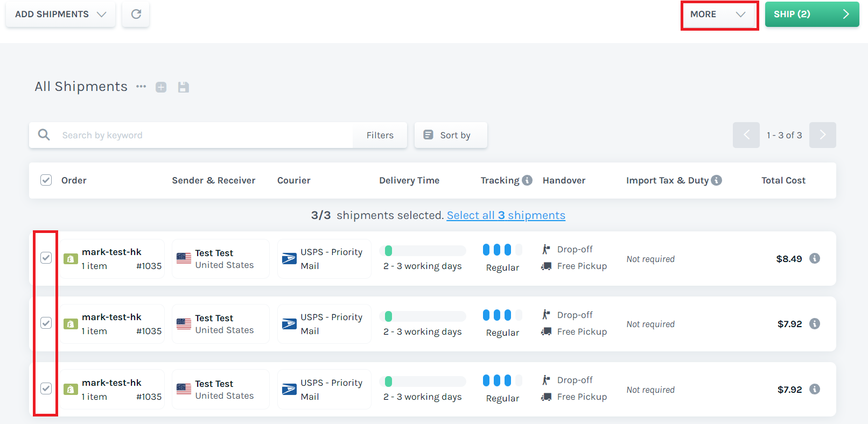
Task: Click the US flag in the third shipment
Action: tap(184, 389)
